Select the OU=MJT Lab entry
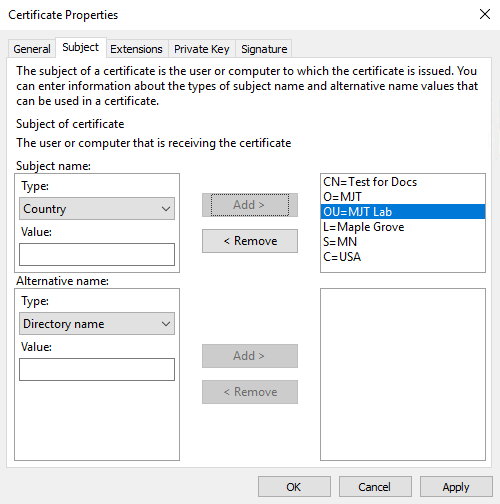Image resolution: width=500 pixels, height=504 pixels. click(403, 212)
